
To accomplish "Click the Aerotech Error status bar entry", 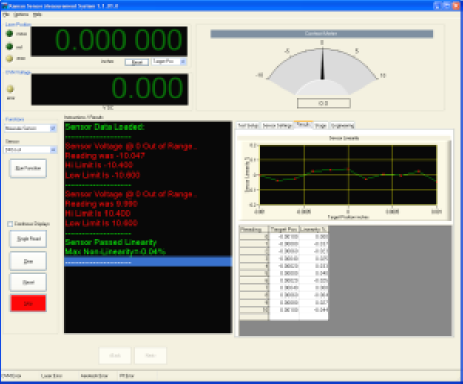I will (x=94, y=376).
